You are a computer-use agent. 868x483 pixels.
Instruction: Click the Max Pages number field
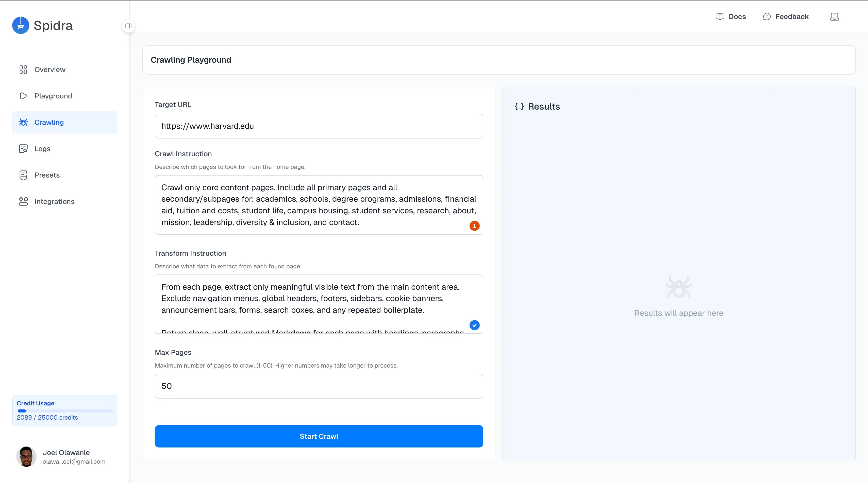tap(319, 386)
